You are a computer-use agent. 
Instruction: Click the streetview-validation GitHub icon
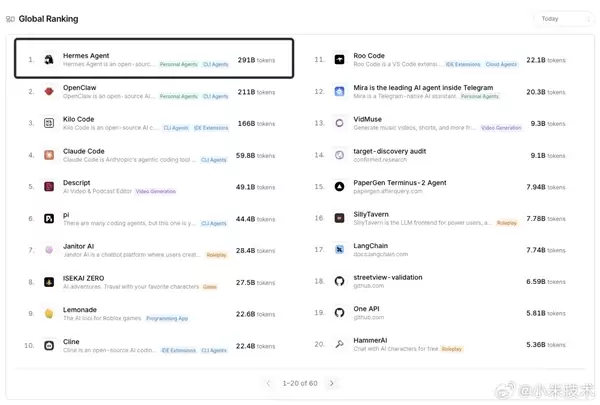339,281
